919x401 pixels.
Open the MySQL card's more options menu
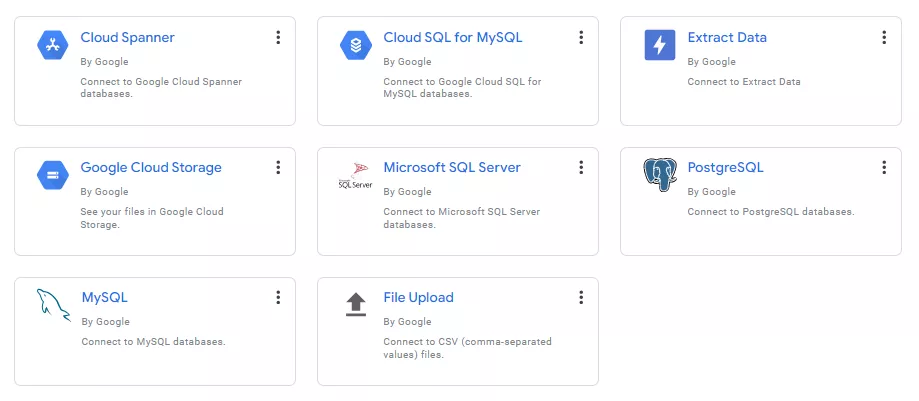(278, 297)
